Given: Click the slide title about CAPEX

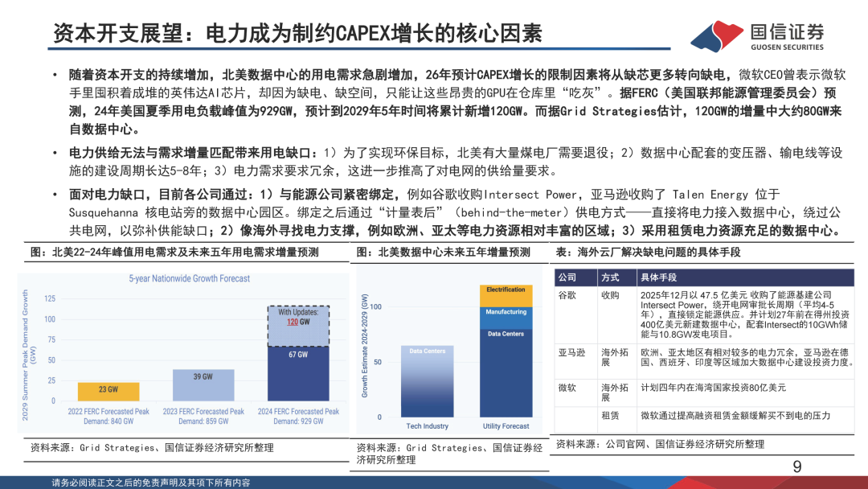Looking at the screenshot, I should [x=298, y=33].
